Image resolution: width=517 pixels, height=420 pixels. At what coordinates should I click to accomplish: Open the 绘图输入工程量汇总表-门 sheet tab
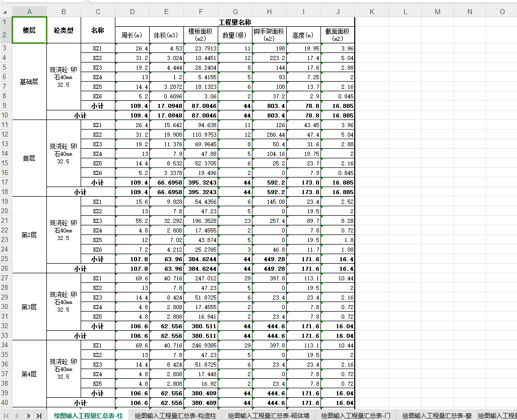point(356,415)
